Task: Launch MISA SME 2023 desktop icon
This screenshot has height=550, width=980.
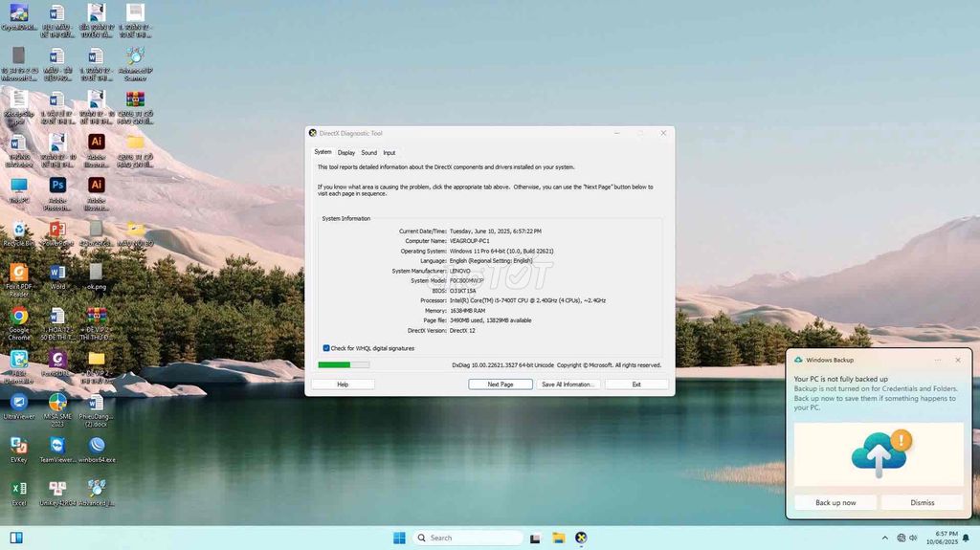Action: [57, 409]
